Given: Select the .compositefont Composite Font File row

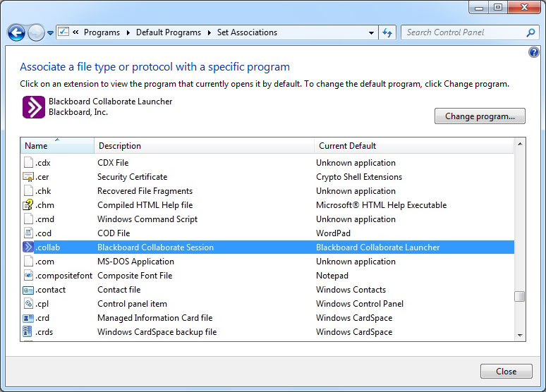Looking at the screenshot, I should [x=268, y=276].
